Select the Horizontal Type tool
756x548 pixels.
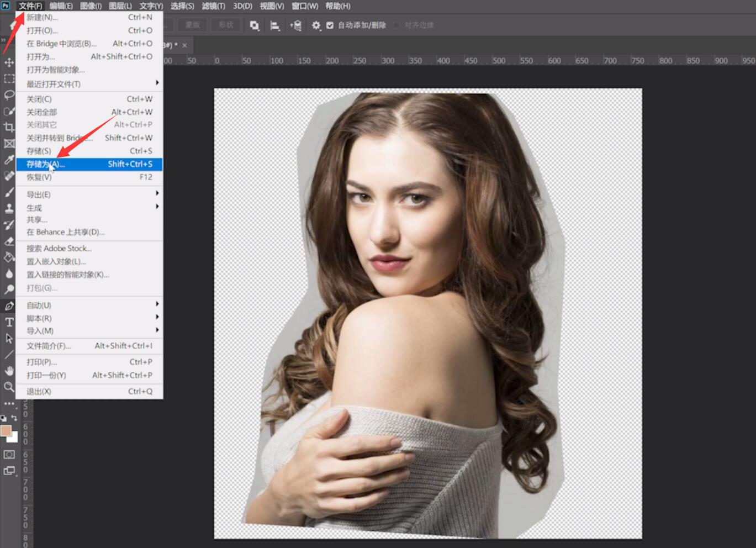[x=9, y=322]
